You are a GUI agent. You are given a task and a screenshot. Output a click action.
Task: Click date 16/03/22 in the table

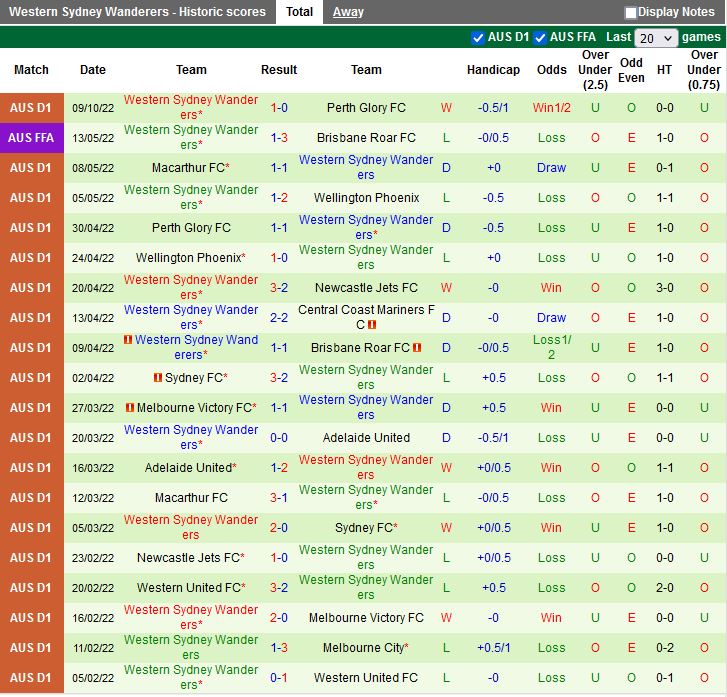[93, 467]
